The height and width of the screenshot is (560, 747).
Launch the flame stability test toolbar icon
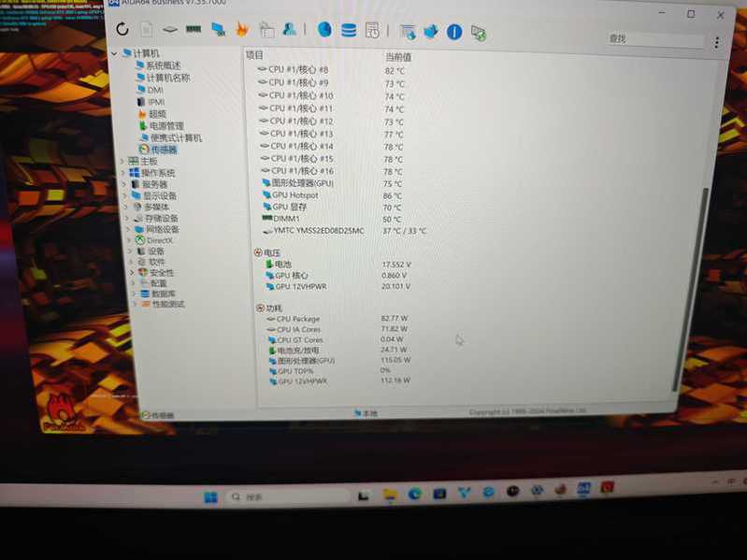click(242, 30)
